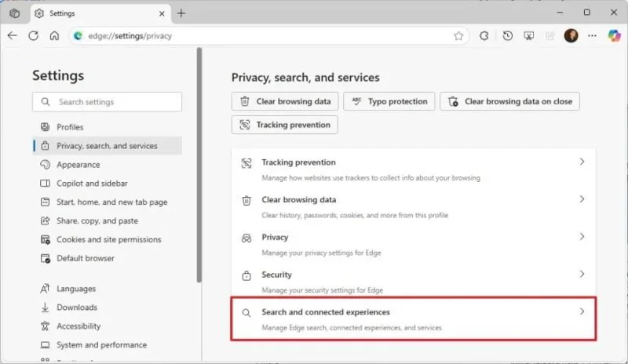This screenshot has width=628, height=364.
Task: Click the Share toolbar icon
Action: click(550, 35)
